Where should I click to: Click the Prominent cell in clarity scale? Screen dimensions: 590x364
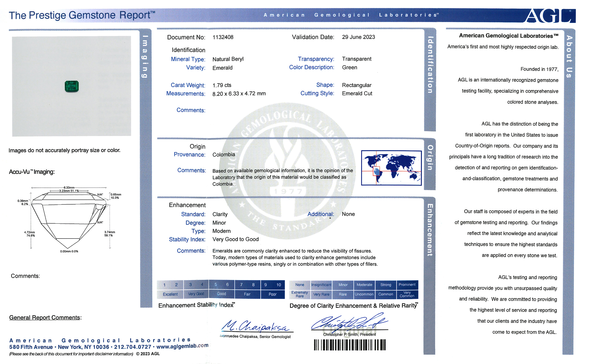coord(407,285)
